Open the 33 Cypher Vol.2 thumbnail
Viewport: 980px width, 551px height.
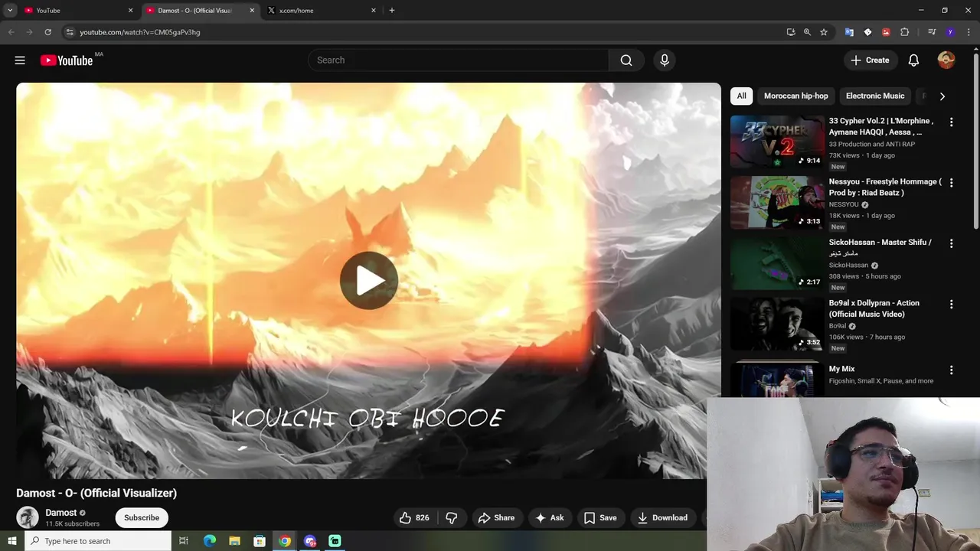click(x=777, y=142)
